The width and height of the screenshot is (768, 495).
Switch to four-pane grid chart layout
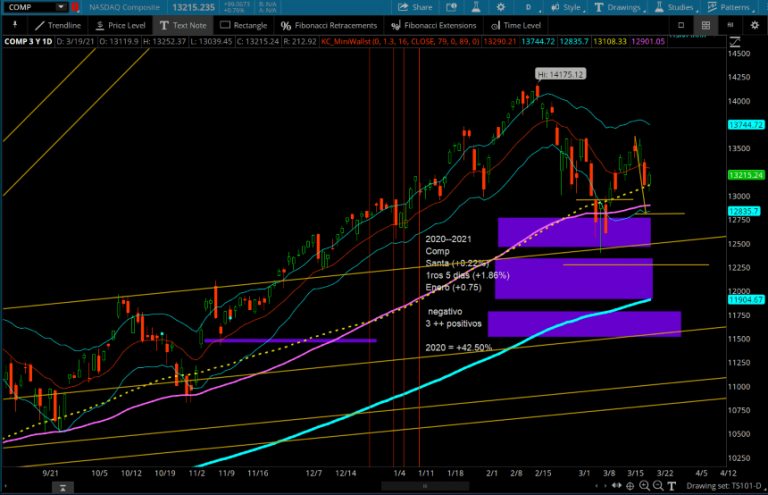(x=706, y=25)
